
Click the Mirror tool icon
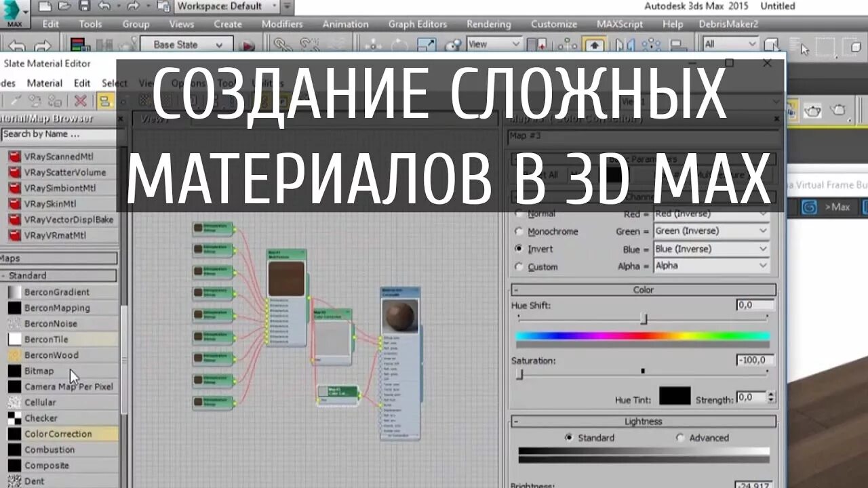(625, 45)
